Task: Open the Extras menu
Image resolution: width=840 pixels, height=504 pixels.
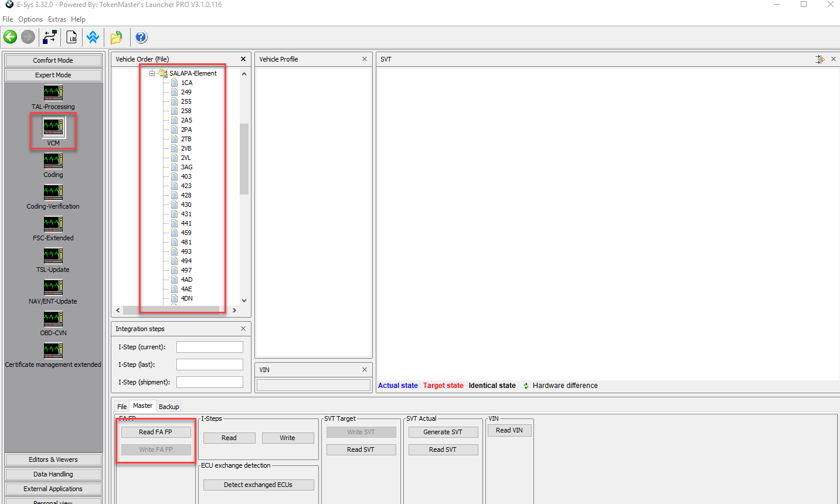Action: 56,19
